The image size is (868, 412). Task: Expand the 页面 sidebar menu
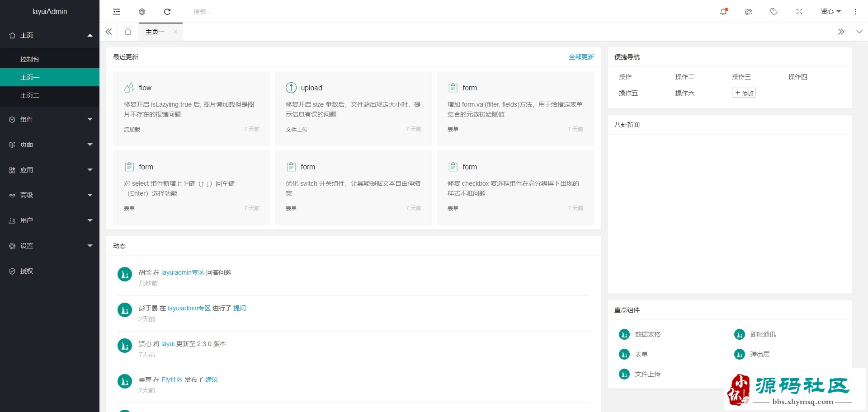click(50, 145)
